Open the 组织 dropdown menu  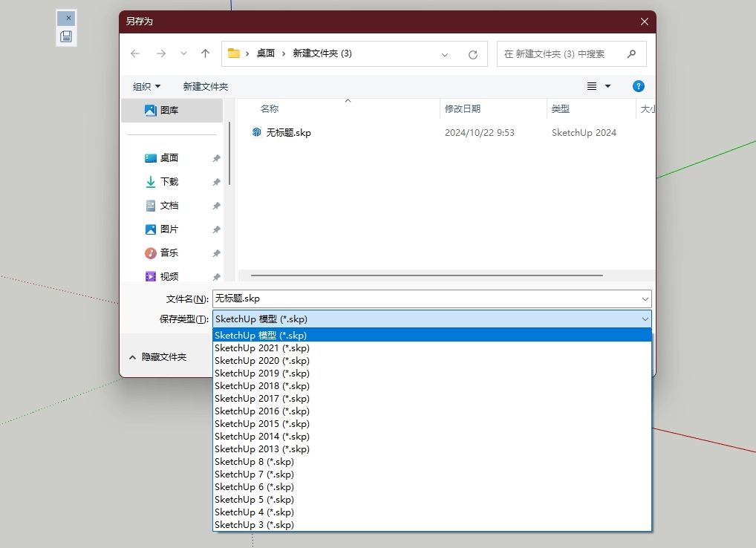pyautogui.click(x=146, y=86)
